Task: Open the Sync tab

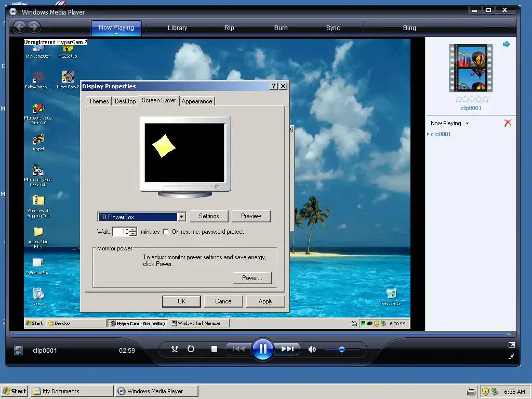Action: (333, 28)
